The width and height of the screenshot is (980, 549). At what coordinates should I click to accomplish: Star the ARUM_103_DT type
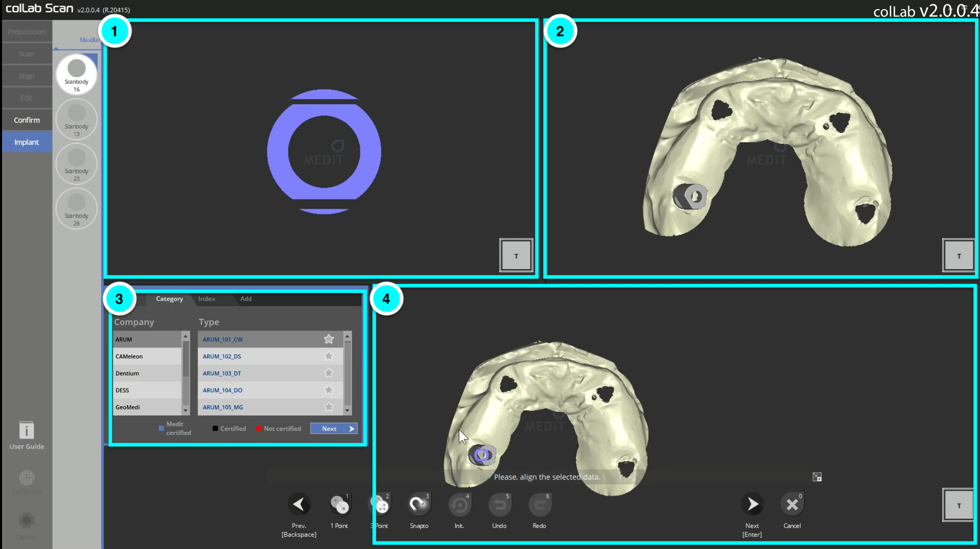pyautogui.click(x=329, y=373)
